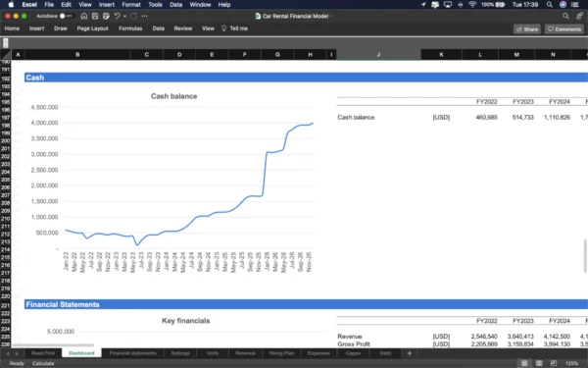
Task: Switch to the Expenses sheet tab
Action: (318, 353)
